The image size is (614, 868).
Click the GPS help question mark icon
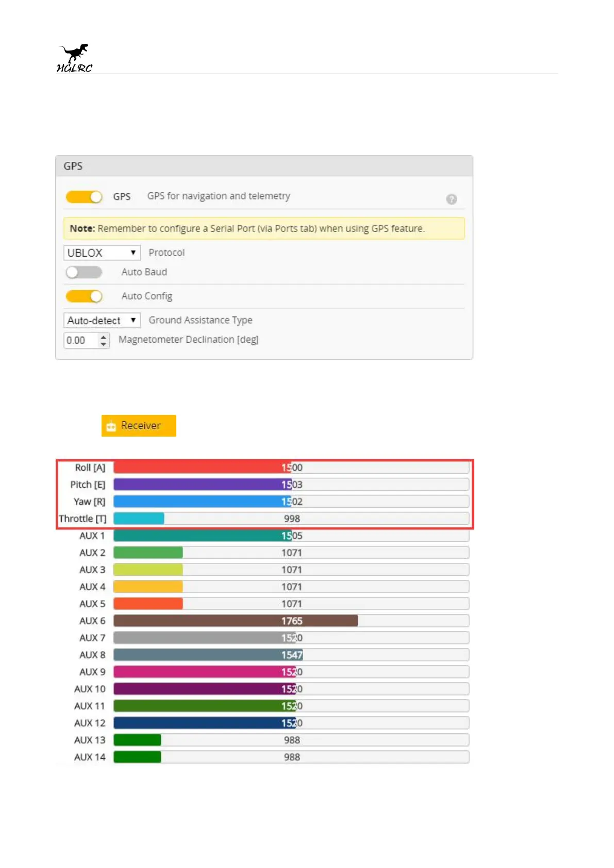[x=452, y=199]
